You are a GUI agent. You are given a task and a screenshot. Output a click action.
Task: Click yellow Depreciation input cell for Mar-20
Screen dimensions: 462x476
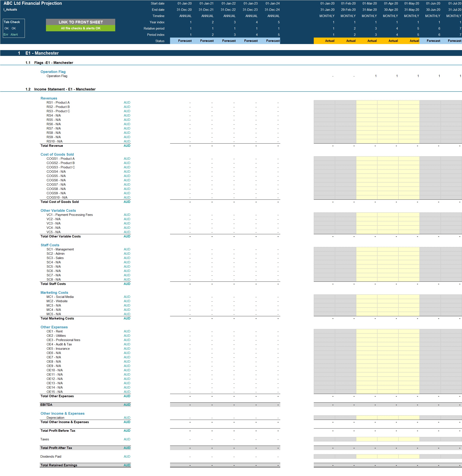click(x=367, y=418)
